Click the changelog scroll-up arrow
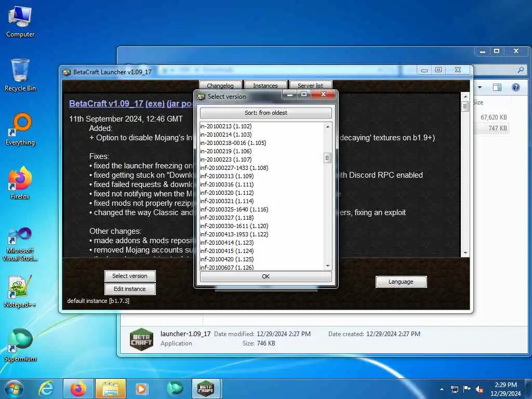 click(465, 97)
